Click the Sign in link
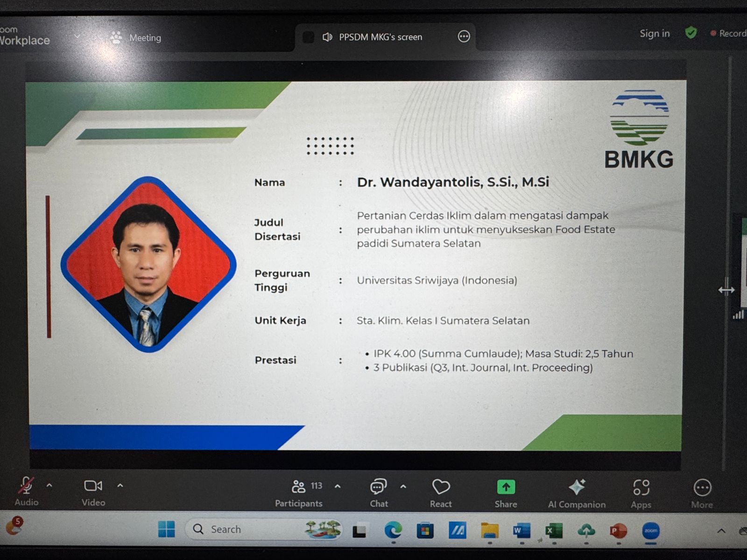The image size is (747, 560). click(x=655, y=34)
